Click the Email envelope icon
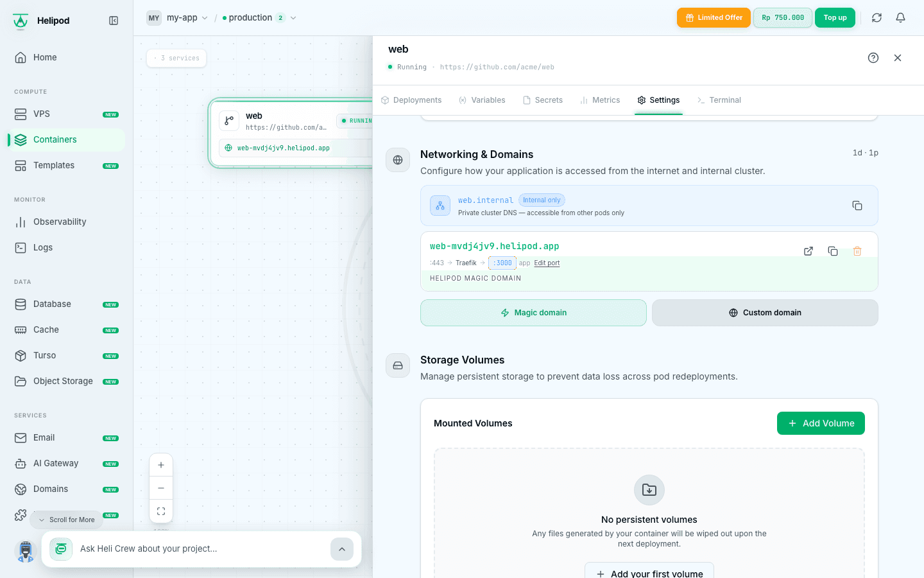The width and height of the screenshot is (924, 578). [21, 437]
